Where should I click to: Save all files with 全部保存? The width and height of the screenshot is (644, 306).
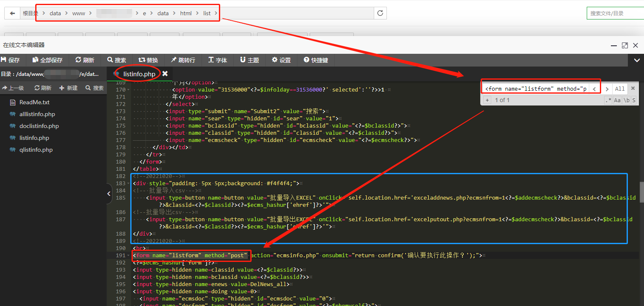48,60
